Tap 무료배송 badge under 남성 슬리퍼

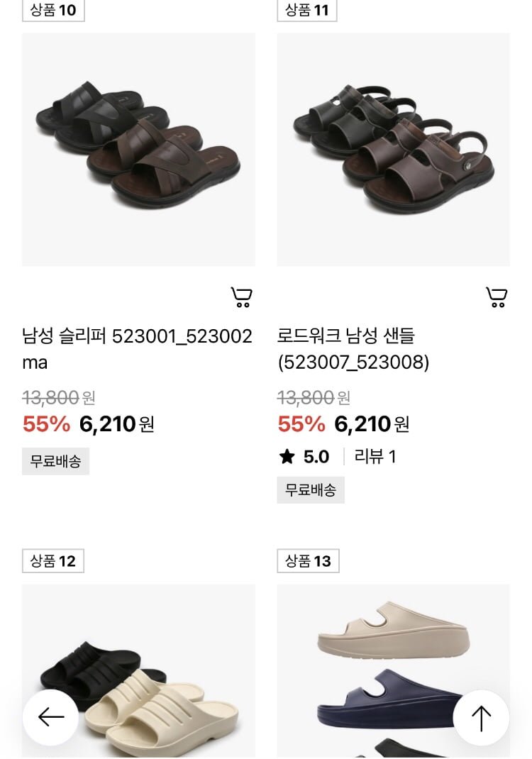point(55,461)
